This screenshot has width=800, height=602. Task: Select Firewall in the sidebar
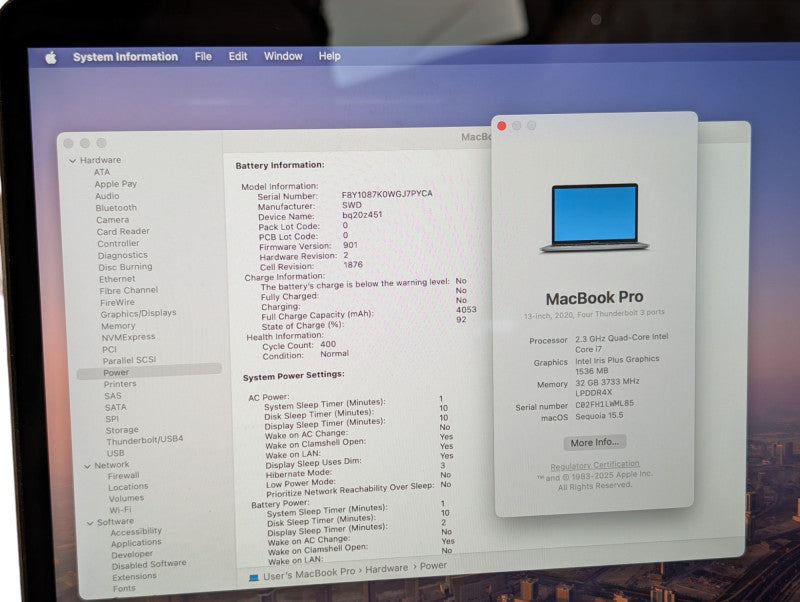point(123,475)
